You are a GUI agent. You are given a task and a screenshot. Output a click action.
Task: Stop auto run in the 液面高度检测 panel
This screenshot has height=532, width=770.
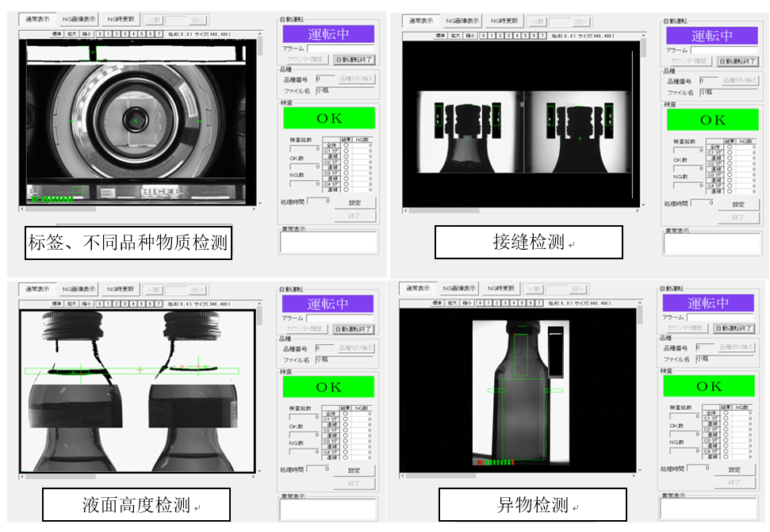354,329
